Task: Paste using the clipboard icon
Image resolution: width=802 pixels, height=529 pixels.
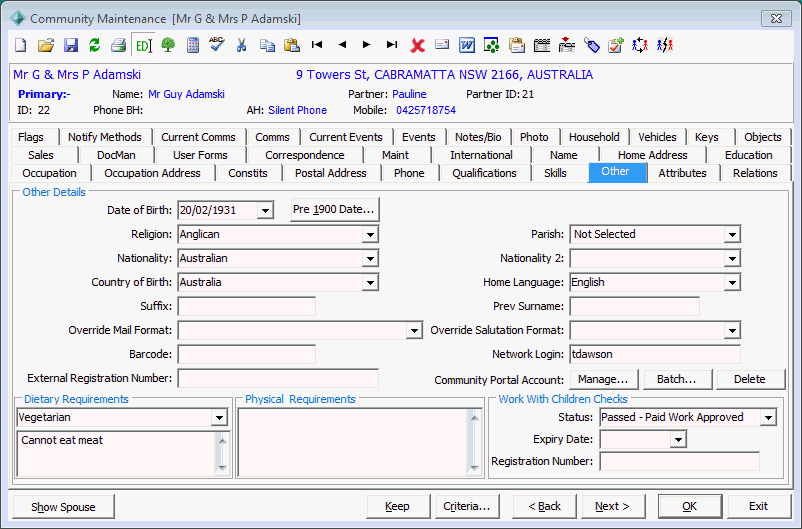Action: pos(292,46)
